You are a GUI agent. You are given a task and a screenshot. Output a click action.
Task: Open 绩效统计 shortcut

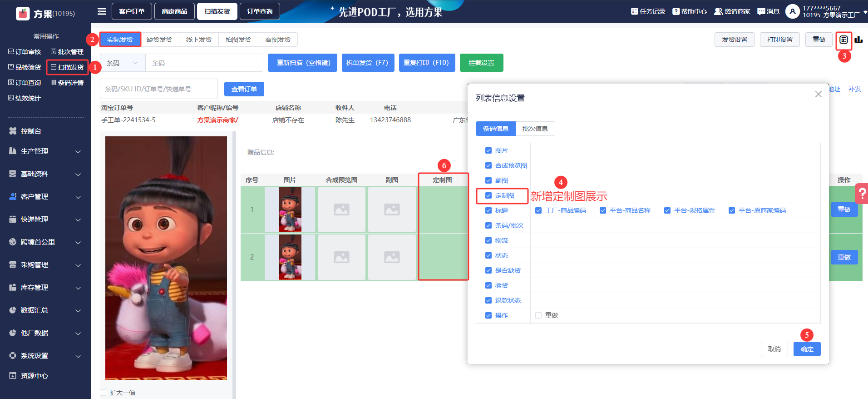coord(25,98)
